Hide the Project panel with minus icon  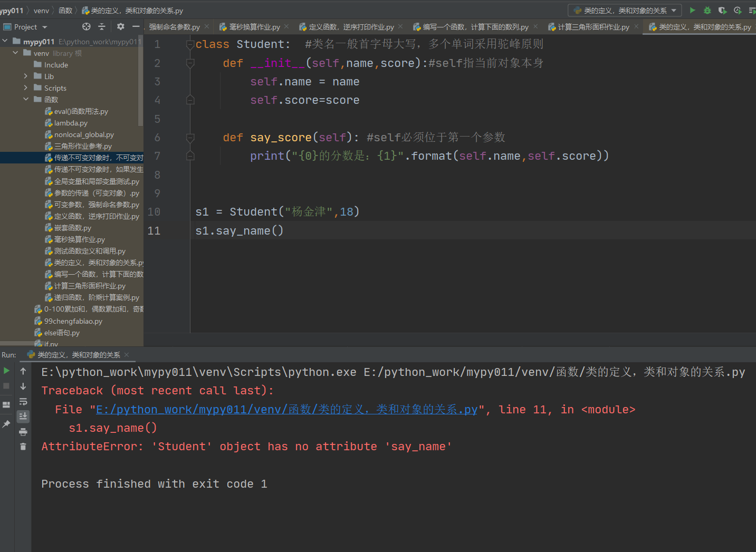coord(136,26)
